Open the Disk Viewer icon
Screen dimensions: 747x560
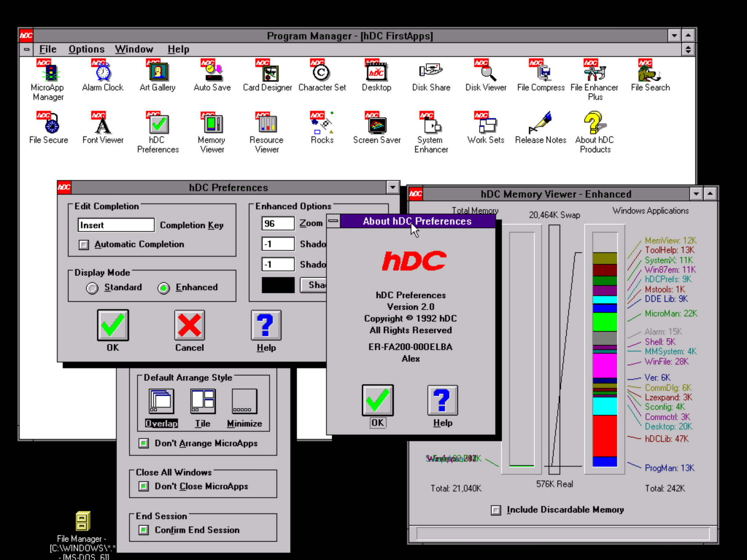pos(486,72)
